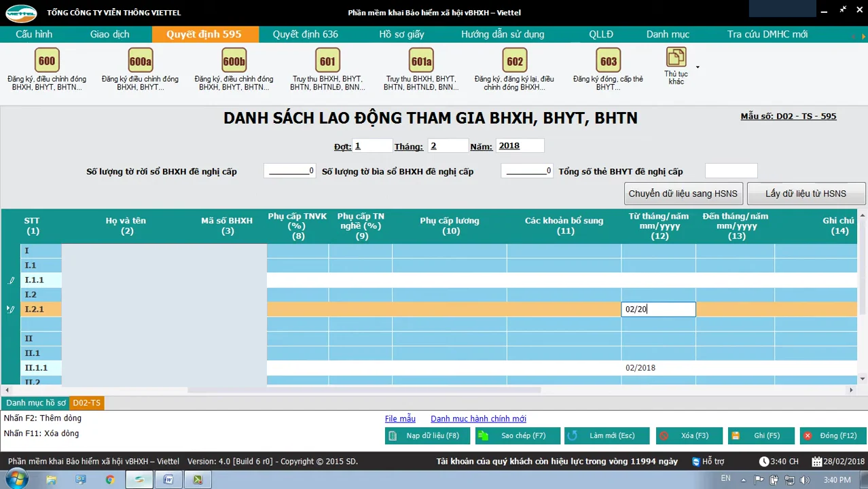This screenshot has width=868, height=489.
Task: Switch to the Giao dịch tab
Action: click(x=109, y=34)
